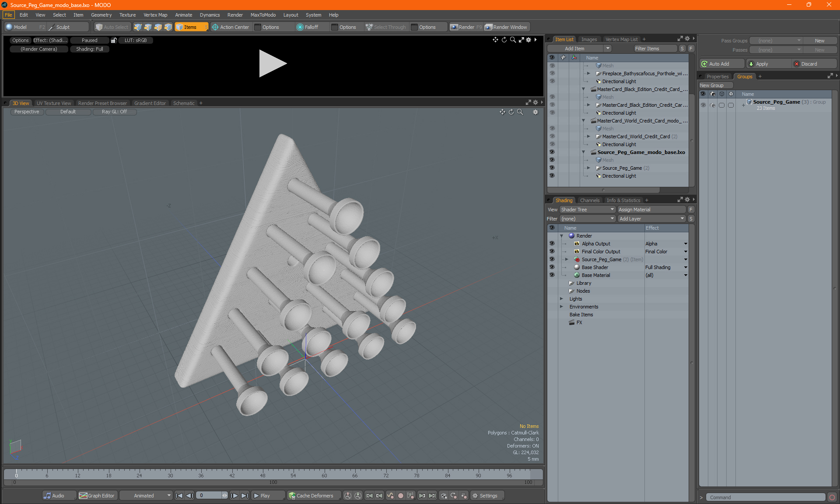Image resolution: width=840 pixels, height=504 pixels.
Task: Click Perspective view button
Action: [27, 112]
